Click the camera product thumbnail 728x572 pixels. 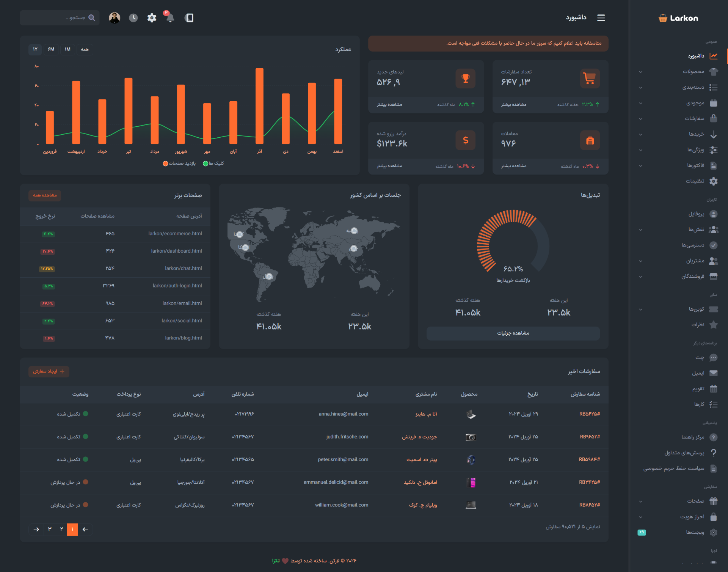coord(471,437)
